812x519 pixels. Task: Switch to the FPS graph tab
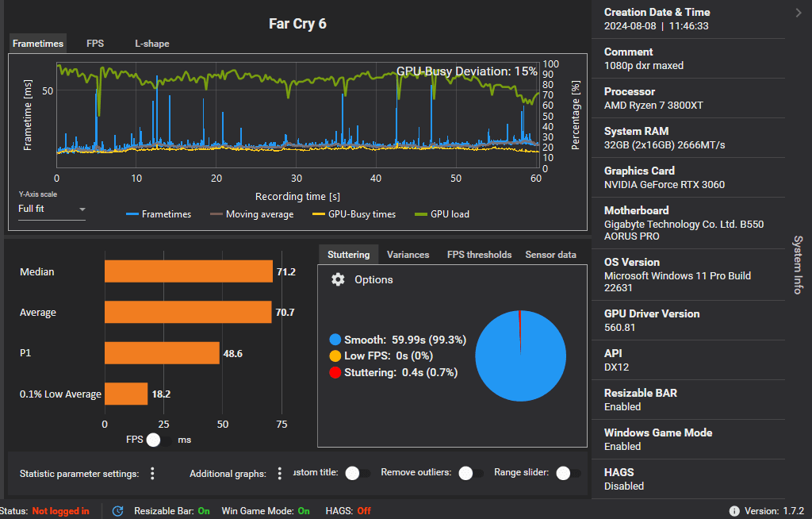coord(95,44)
